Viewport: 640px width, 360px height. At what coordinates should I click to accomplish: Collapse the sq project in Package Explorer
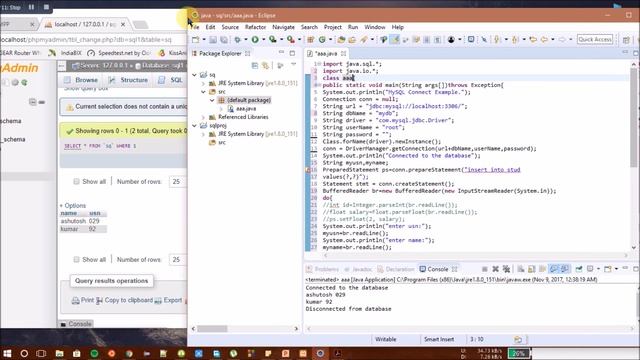point(195,75)
